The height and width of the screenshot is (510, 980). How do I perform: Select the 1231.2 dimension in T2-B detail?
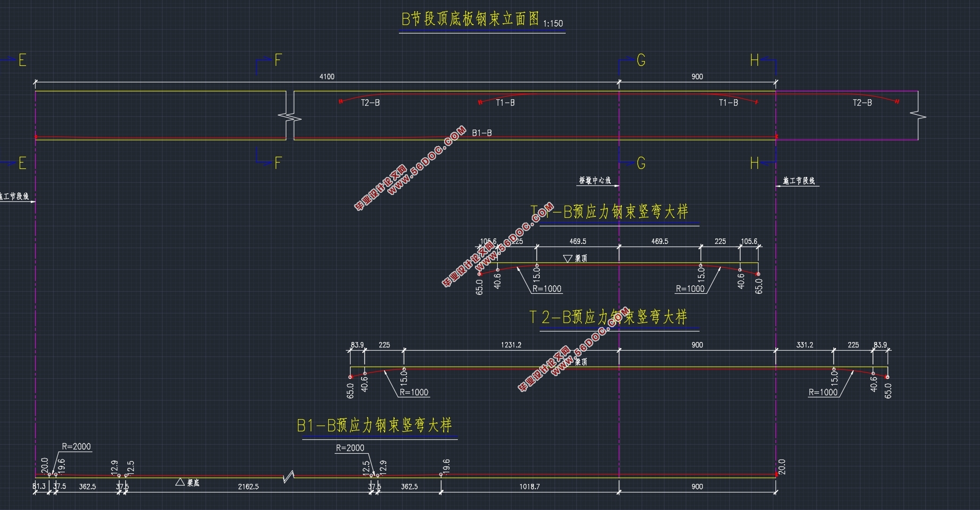click(x=511, y=345)
